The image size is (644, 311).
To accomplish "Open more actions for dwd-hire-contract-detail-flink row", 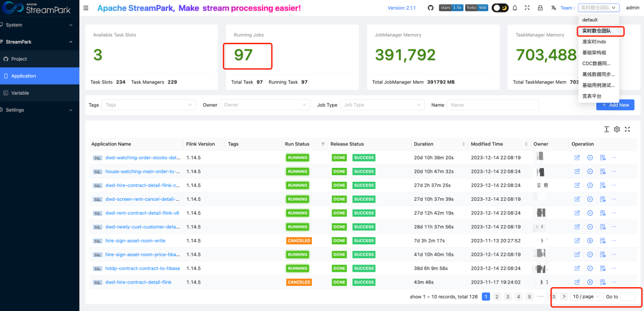I will coord(614,282).
